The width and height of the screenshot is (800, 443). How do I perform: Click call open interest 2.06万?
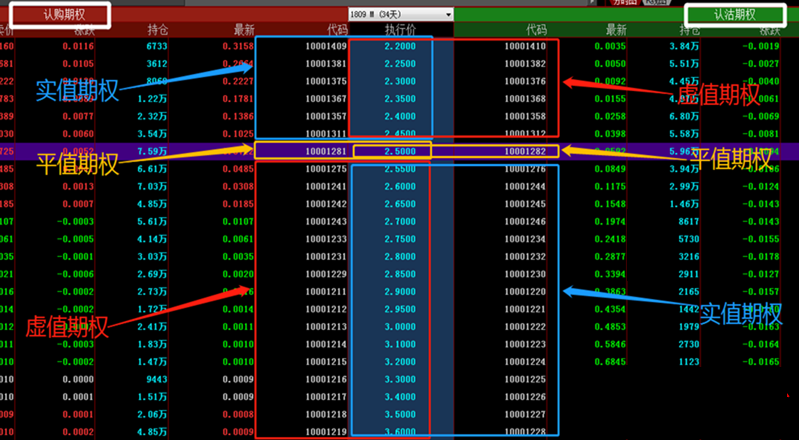coord(153,414)
